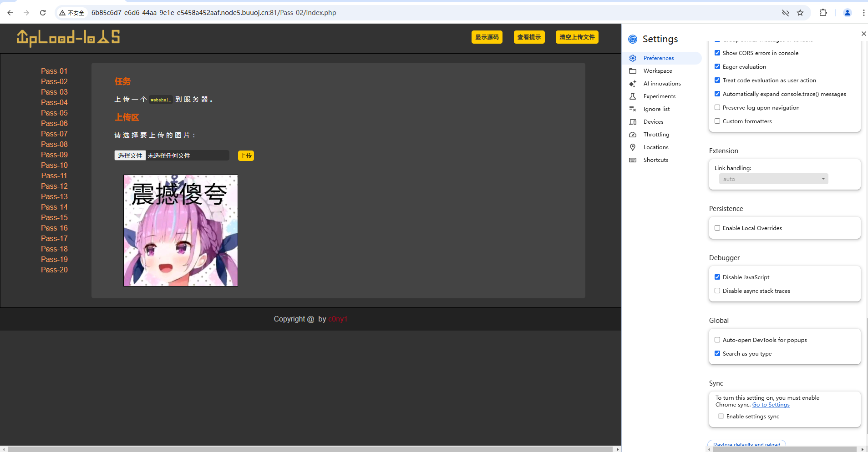868x452 pixels.
Task: Enable Auto-open DevTools for popups
Action: click(x=717, y=340)
